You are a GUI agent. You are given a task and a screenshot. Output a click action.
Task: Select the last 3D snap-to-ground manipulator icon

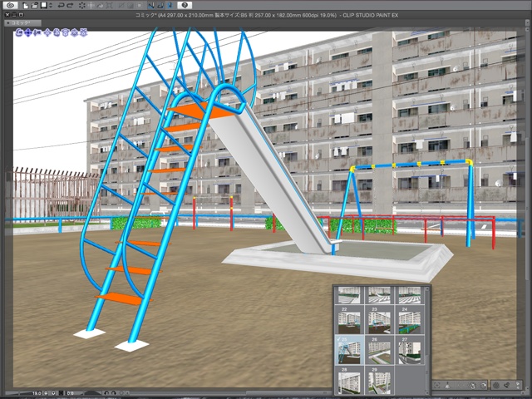(83, 32)
